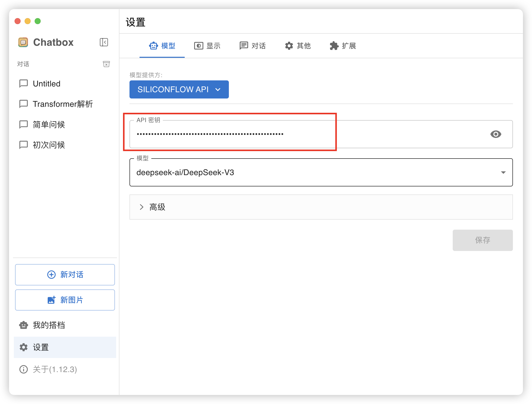Open 关于(1.12.3) about entry

pos(65,369)
